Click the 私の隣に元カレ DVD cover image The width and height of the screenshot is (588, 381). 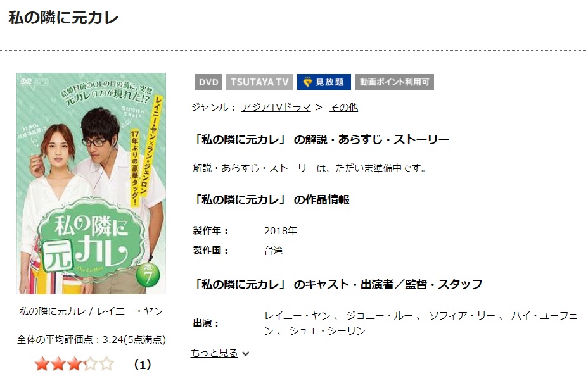pyautogui.click(x=91, y=184)
